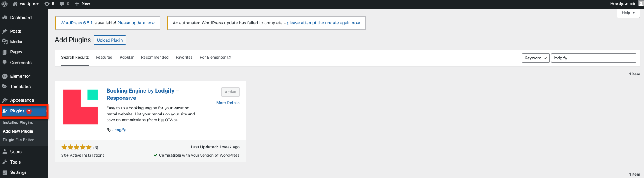
Task: Click the Upload Plugin button
Action: click(x=110, y=40)
